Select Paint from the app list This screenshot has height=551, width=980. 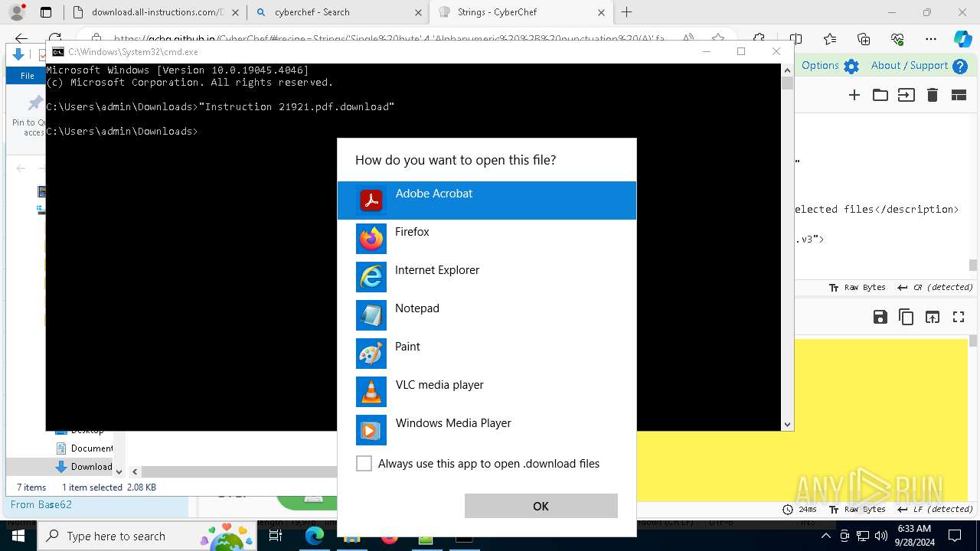click(x=487, y=354)
